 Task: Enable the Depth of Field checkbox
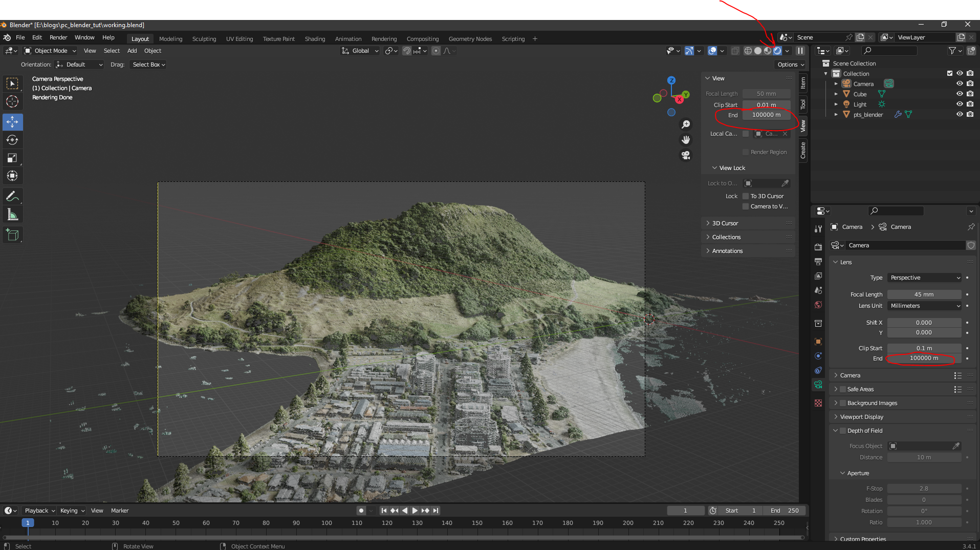(843, 431)
